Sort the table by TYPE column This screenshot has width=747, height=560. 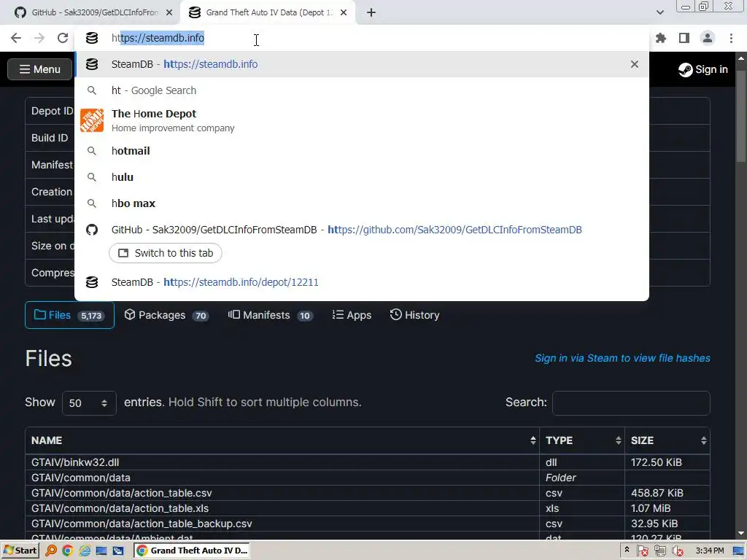(582, 440)
